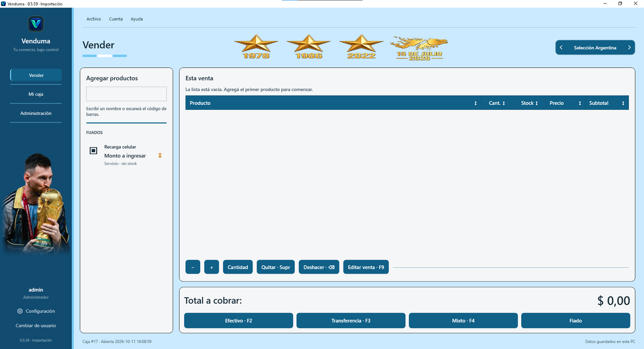Open the Mi caja section

[36, 94]
